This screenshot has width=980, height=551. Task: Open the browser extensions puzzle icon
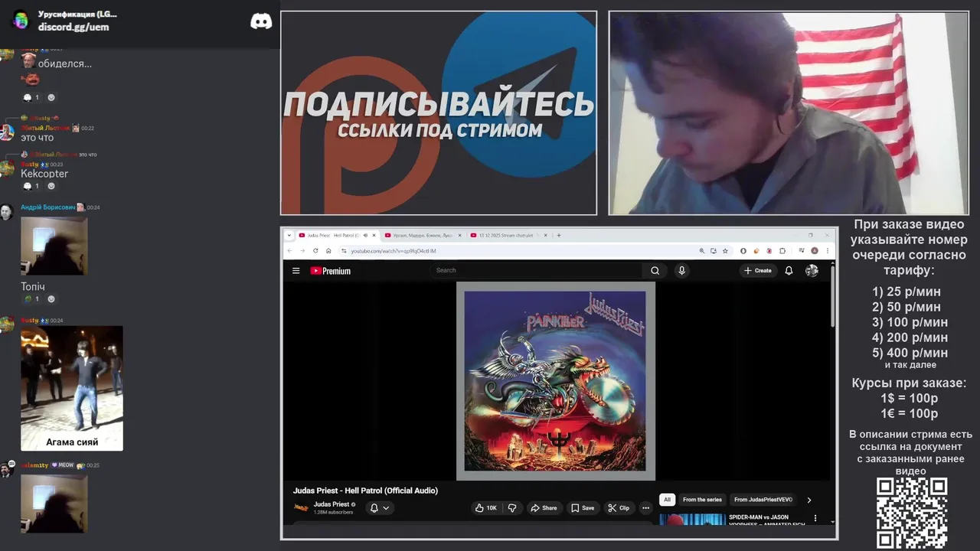click(x=782, y=250)
